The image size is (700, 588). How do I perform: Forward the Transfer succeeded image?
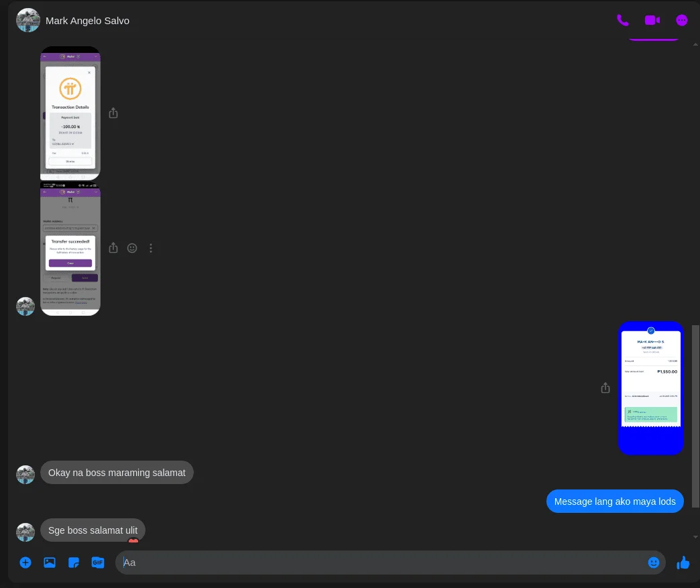point(113,248)
